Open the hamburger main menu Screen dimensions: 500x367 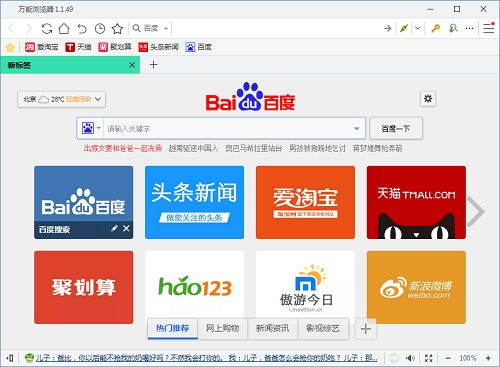(x=489, y=28)
